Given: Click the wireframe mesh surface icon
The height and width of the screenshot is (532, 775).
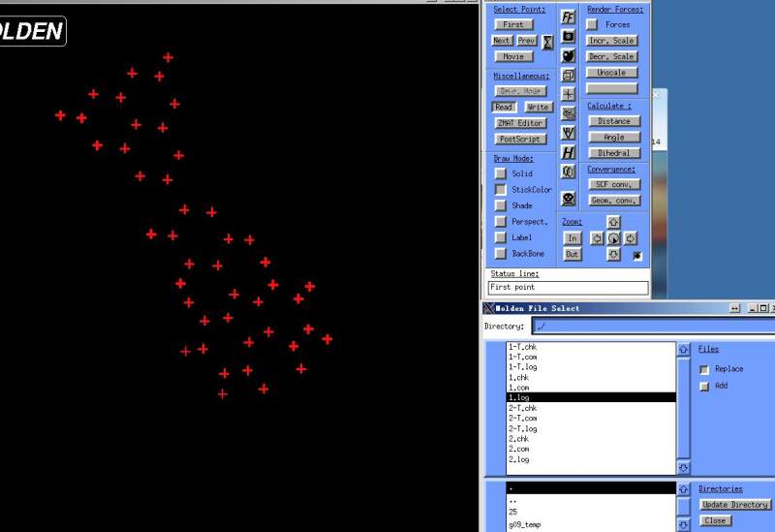Looking at the screenshot, I should [569, 113].
